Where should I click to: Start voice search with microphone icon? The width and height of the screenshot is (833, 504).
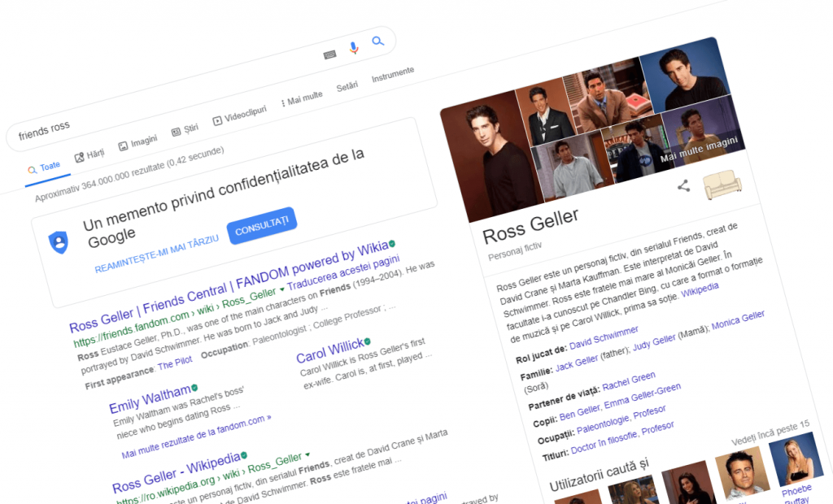coord(353,48)
